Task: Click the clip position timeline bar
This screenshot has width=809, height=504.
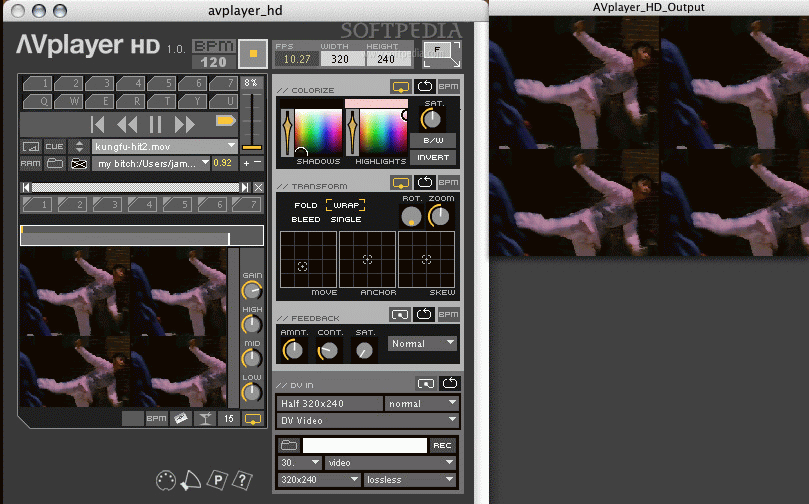Action: [142, 236]
